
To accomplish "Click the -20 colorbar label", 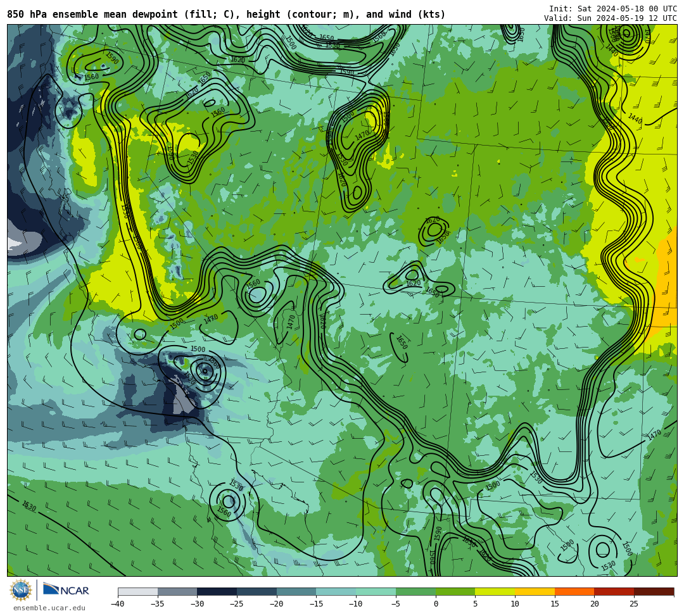I will tap(277, 604).
